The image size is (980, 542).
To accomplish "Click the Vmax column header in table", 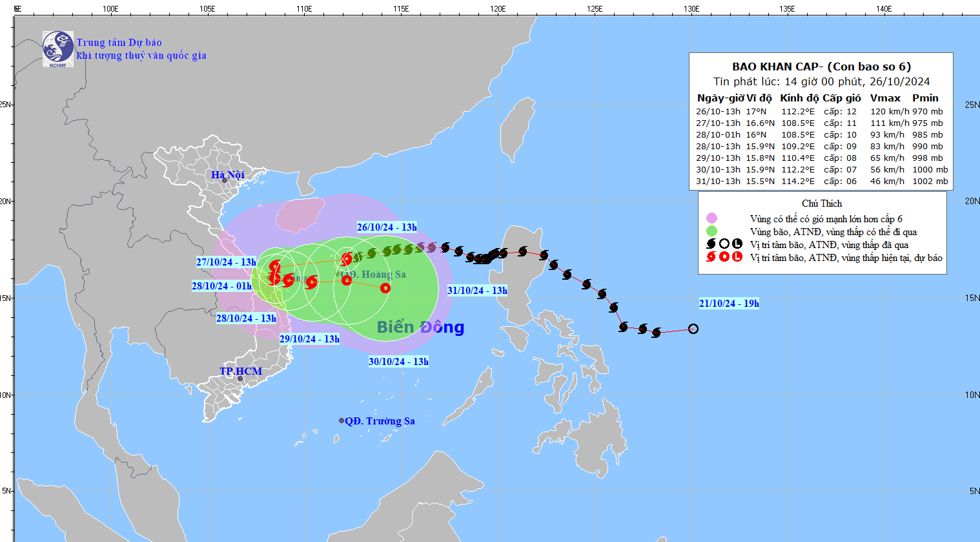I will 885,98.
